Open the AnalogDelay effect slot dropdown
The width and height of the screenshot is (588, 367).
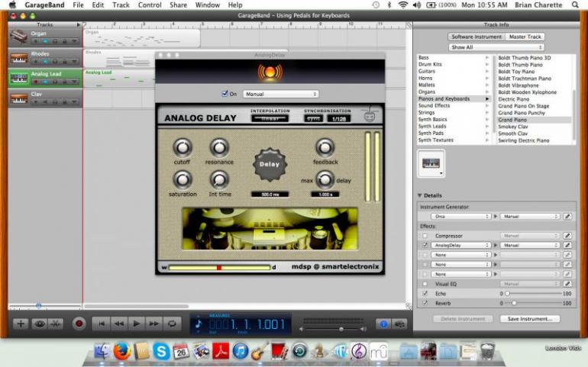click(x=461, y=245)
